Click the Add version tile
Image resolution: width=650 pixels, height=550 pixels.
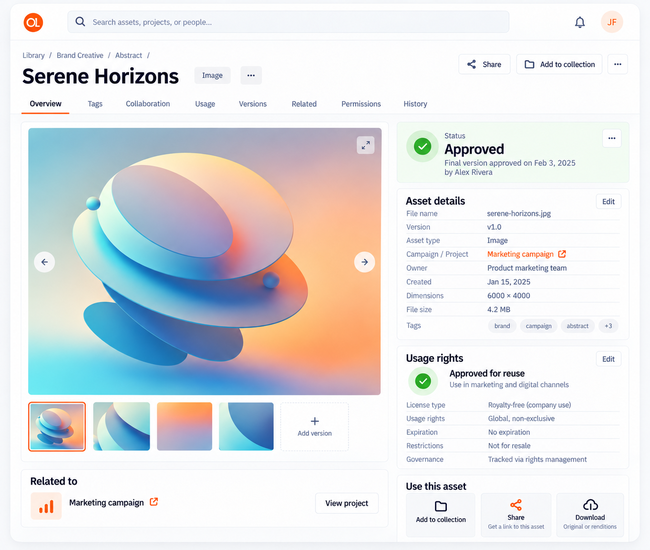coord(315,426)
